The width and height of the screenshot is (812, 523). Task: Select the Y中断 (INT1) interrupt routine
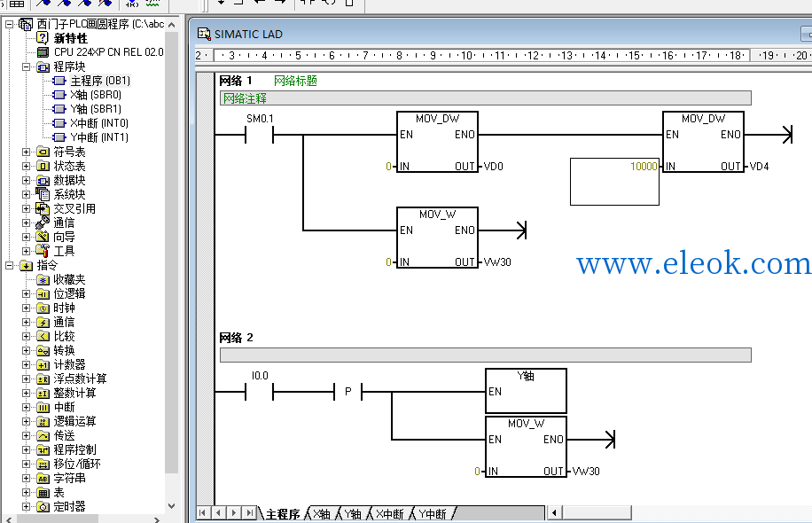99,137
